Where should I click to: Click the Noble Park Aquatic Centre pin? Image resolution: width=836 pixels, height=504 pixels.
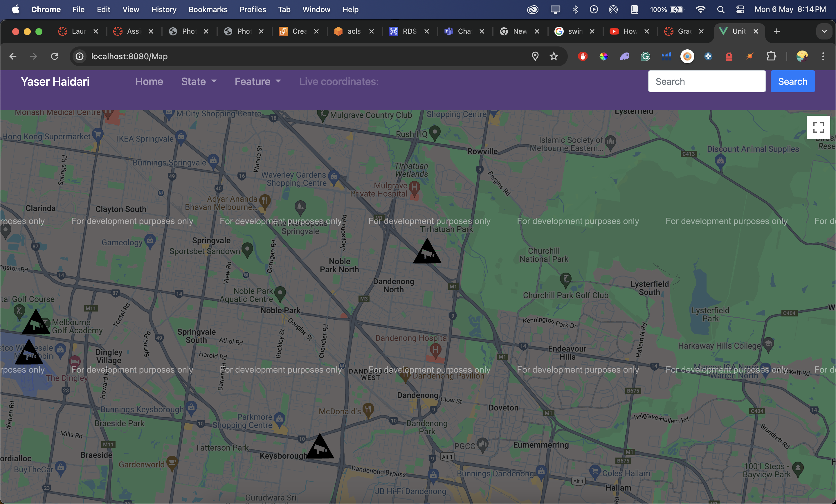(x=280, y=294)
